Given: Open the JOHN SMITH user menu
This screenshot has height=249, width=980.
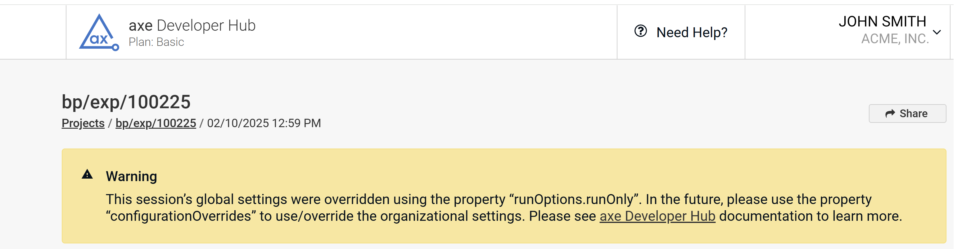Looking at the screenshot, I should click(882, 22).
